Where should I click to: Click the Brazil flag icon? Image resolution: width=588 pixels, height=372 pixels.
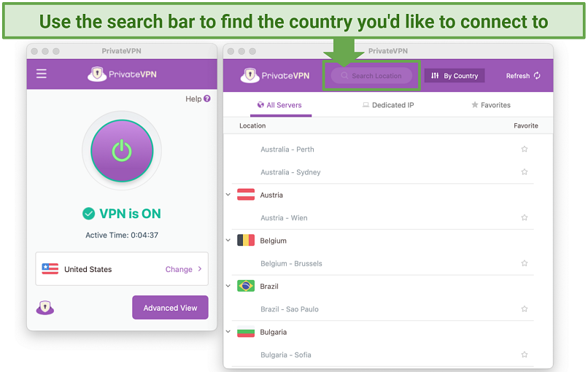246,286
